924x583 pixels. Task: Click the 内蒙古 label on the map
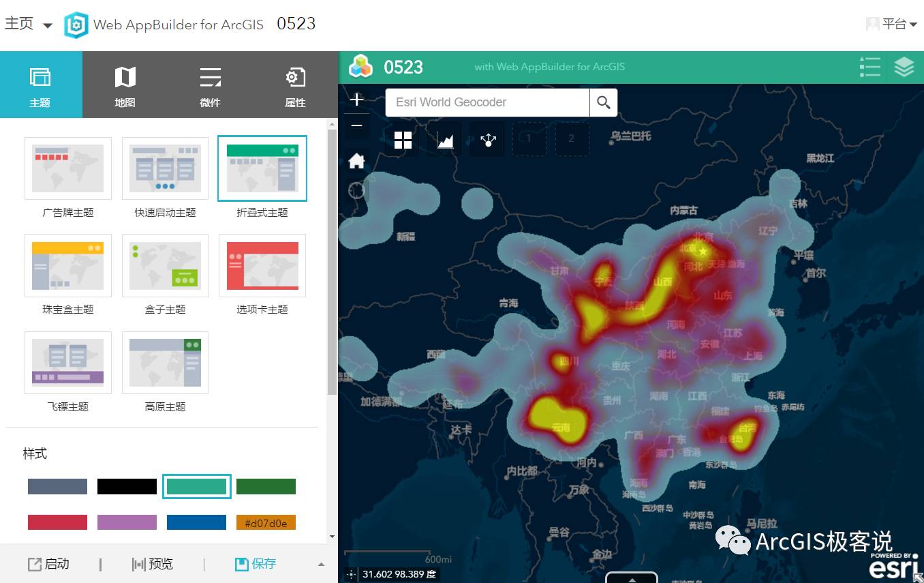(684, 211)
